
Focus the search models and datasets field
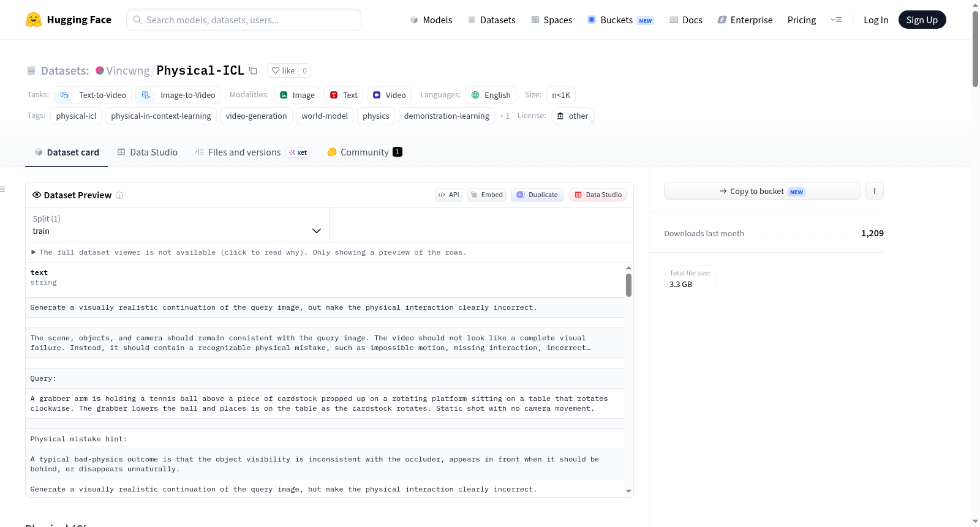(244, 20)
